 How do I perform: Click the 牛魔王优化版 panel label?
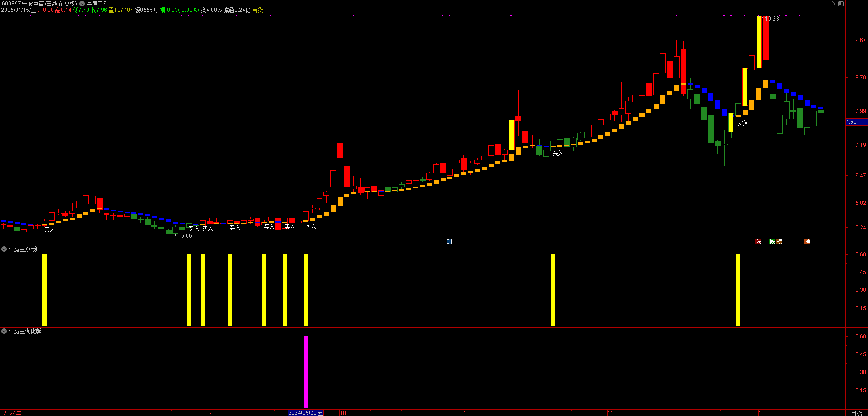pos(25,331)
